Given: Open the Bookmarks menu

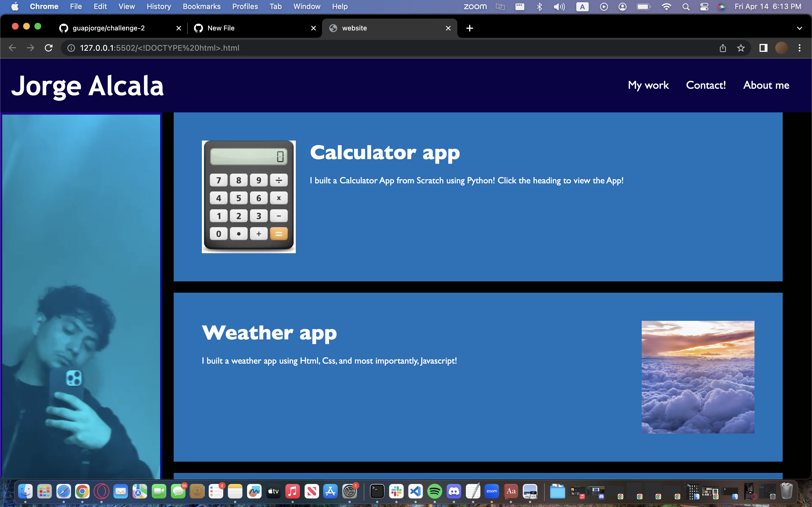Looking at the screenshot, I should coord(202,6).
